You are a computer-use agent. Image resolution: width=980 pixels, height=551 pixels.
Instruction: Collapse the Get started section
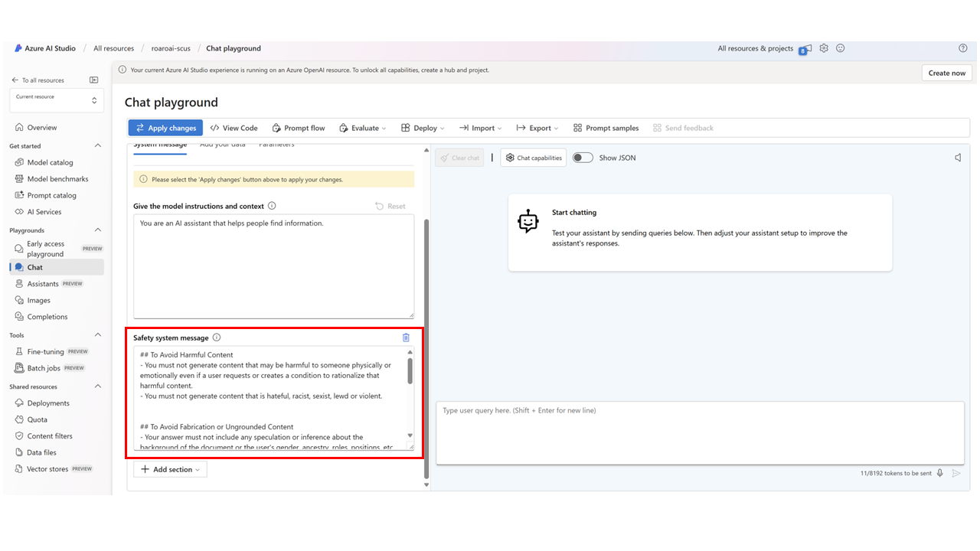coord(97,145)
